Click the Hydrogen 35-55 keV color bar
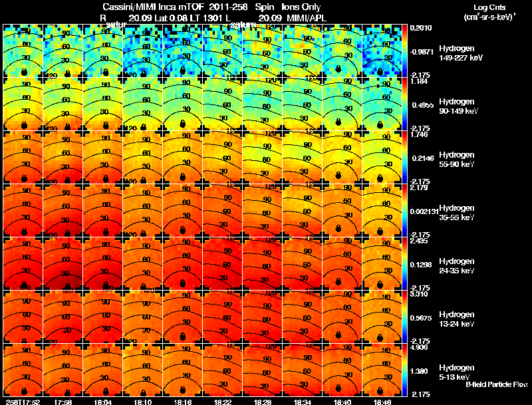 click(x=405, y=211)
